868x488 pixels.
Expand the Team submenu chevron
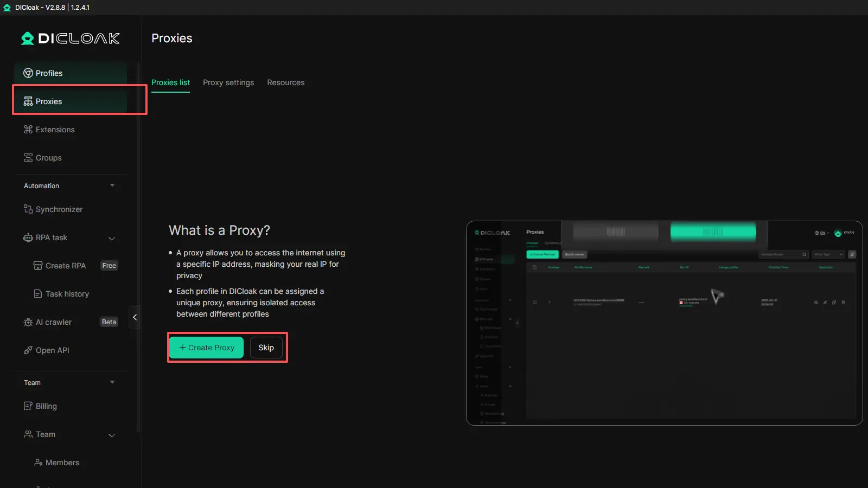[112, 435]
